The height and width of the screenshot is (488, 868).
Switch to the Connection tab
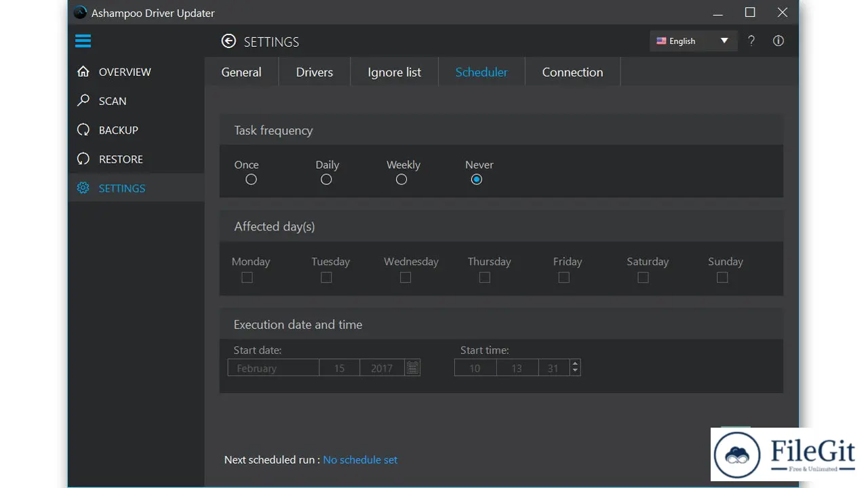point(572,72)
